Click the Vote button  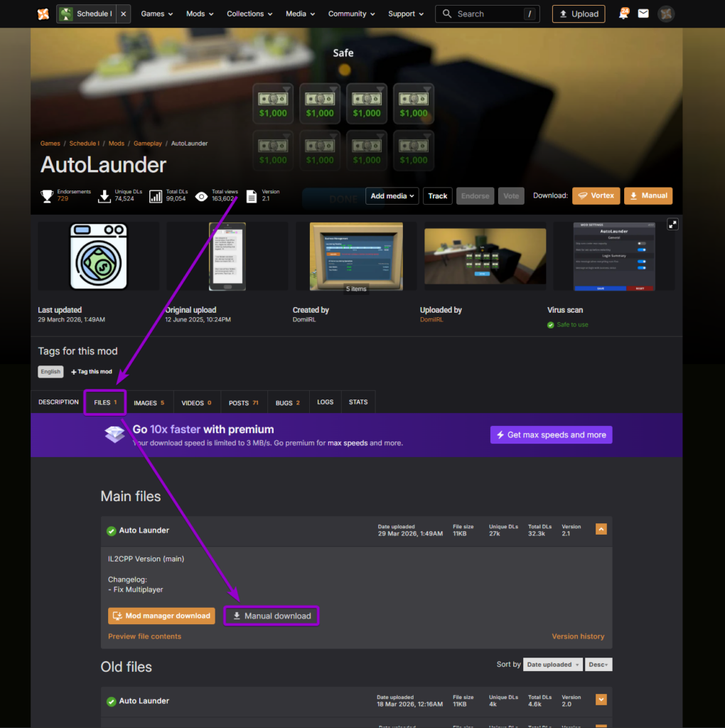(511, 196)
